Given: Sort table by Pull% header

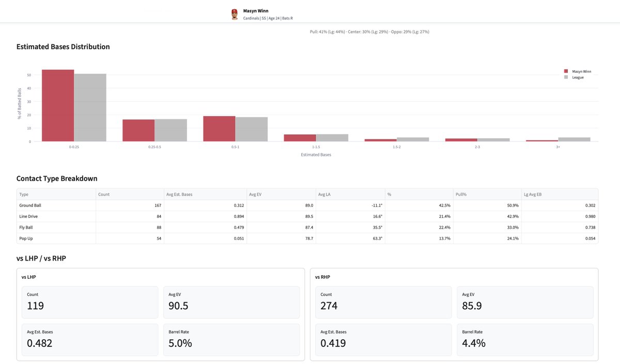Looking at the screenshot, I should coord(487,195).
